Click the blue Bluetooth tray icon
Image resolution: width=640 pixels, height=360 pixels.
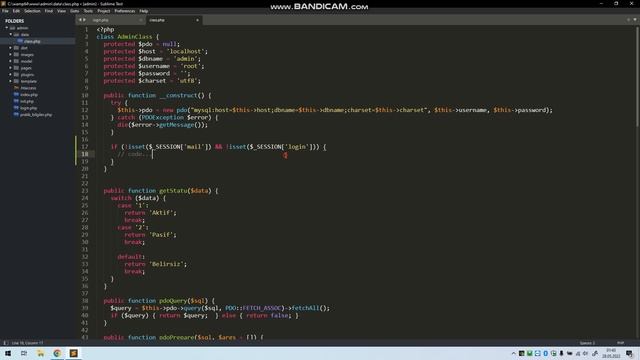546,353
